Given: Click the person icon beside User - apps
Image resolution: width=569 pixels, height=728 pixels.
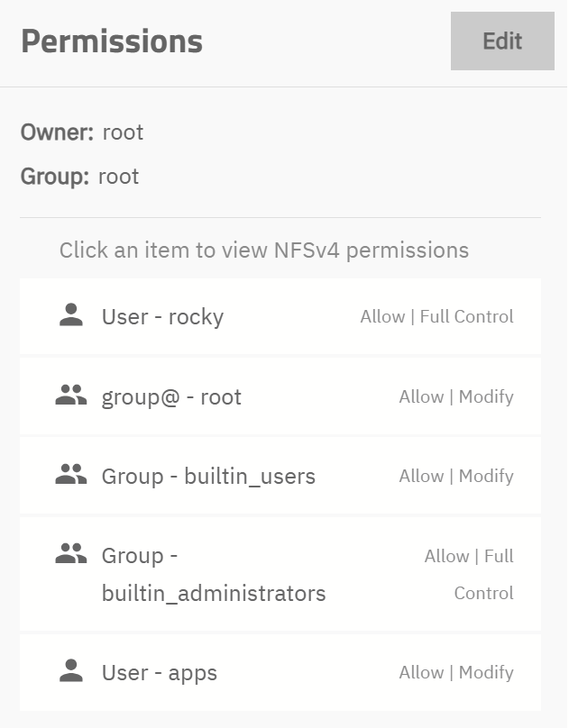Looking at the screenshot, I should point(70,670).
